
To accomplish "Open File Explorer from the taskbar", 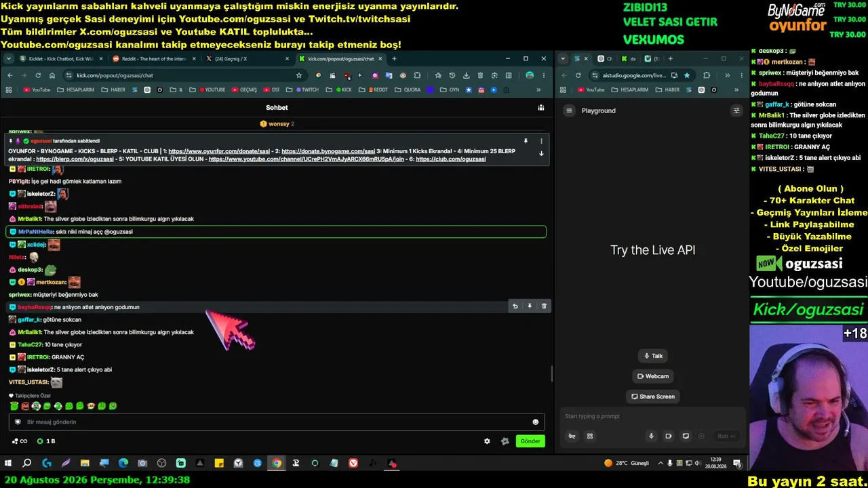I will point(85,464).
